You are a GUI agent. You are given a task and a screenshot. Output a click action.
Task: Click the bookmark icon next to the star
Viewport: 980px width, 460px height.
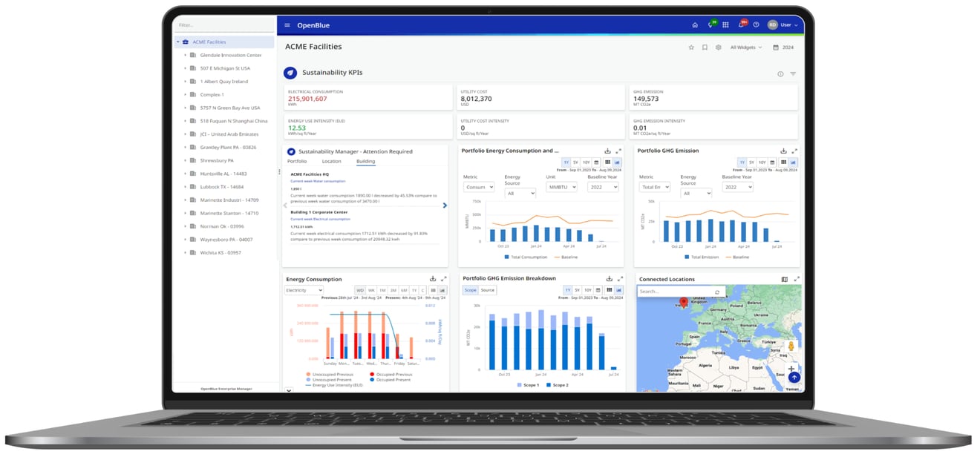[x=705, y=47]
